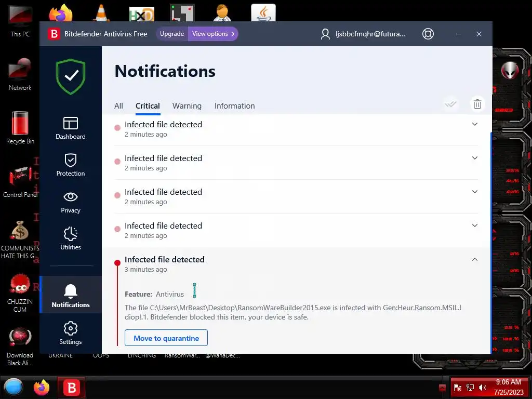Open VLC traffic cone desktop icon
The width and height of the screenshot is (532, 399).
coord(101,13)
